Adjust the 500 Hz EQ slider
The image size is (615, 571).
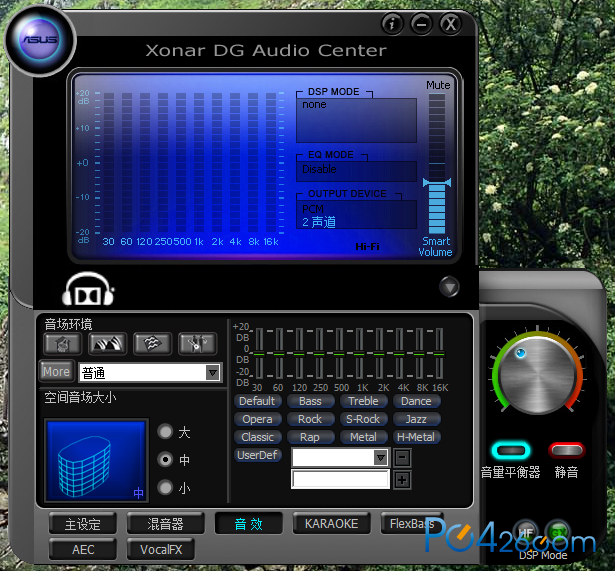[339, 354]
